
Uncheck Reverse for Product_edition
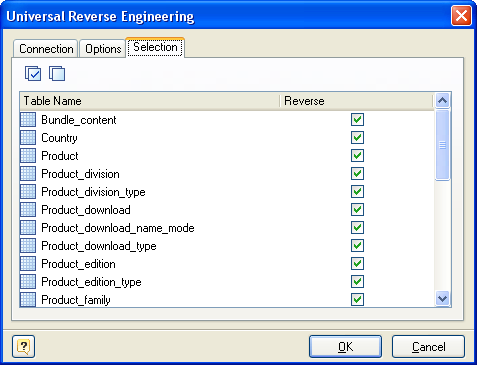point(357,264)
